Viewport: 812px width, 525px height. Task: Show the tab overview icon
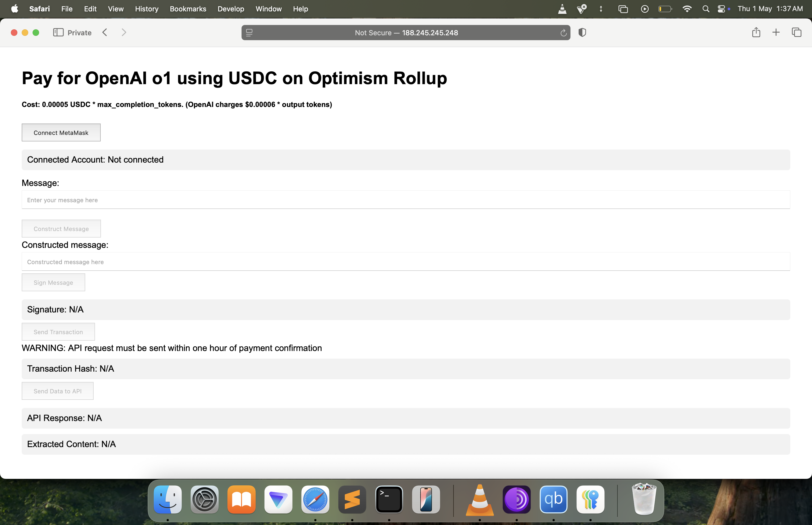796,32
